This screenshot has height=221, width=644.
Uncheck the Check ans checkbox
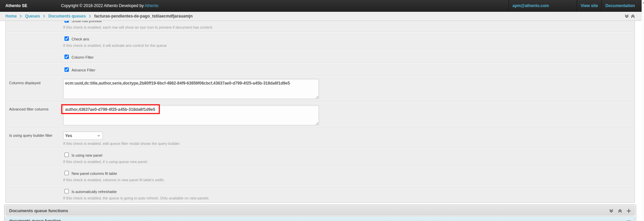[66, 39]
